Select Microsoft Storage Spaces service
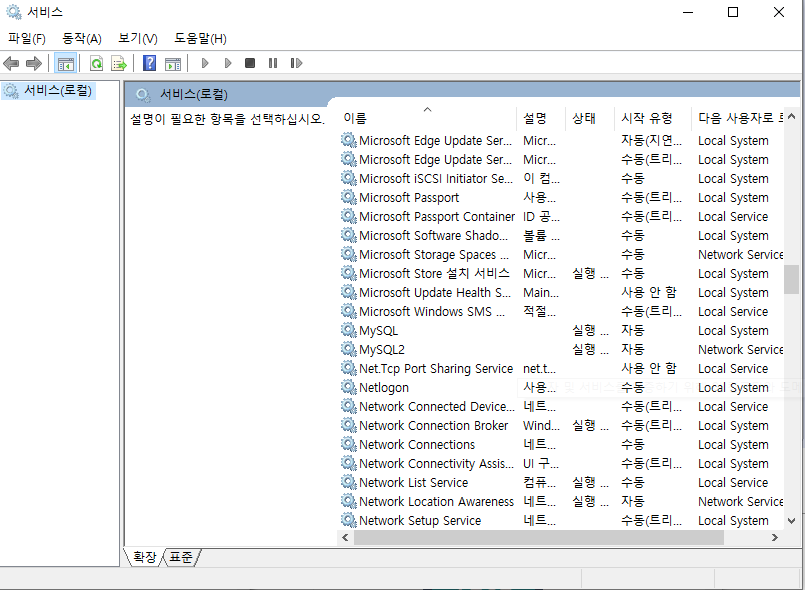The width and height of the screenshot is (805, 590). [x=561, y=255]
